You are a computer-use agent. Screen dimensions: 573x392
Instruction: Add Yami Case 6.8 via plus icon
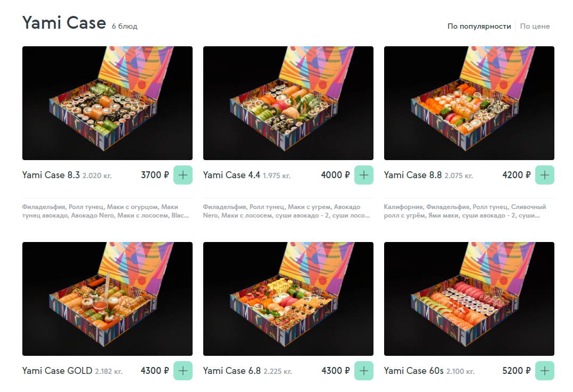click(x=363, y=371)
